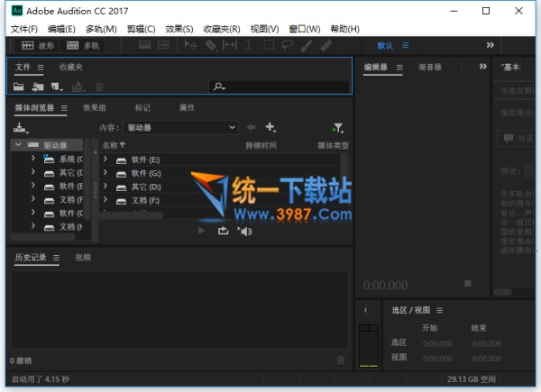Select the Razor tool
The height and width of the screenshot is (392, 541).
click(210, 45)
